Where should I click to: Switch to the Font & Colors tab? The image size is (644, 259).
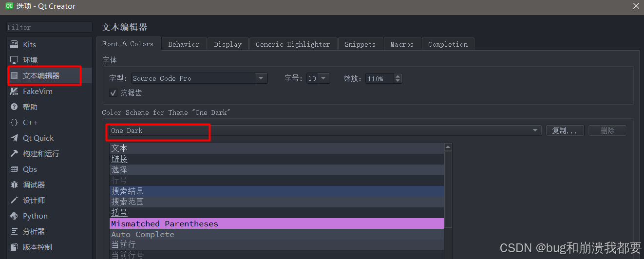(128, 44)
